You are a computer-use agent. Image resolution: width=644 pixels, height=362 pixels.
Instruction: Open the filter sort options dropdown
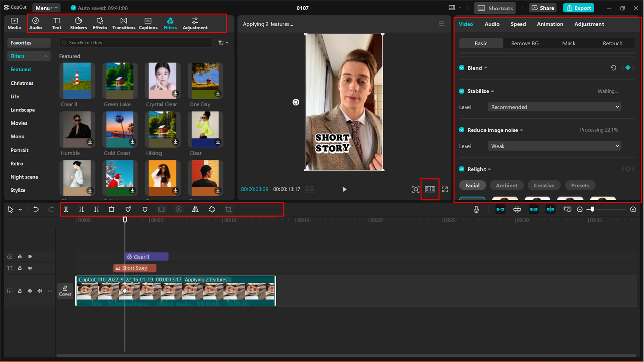coord(223,43)
